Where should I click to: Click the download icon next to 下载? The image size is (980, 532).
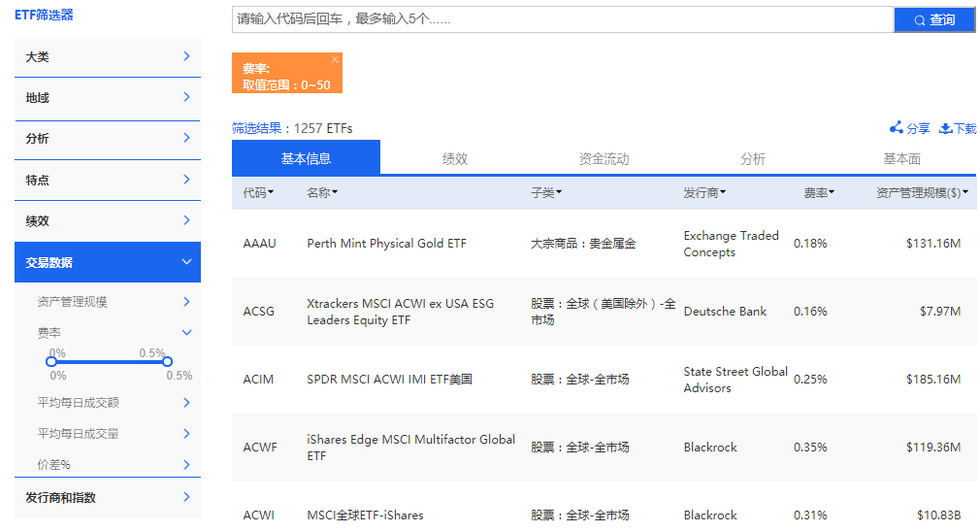[x=946, y=128]
